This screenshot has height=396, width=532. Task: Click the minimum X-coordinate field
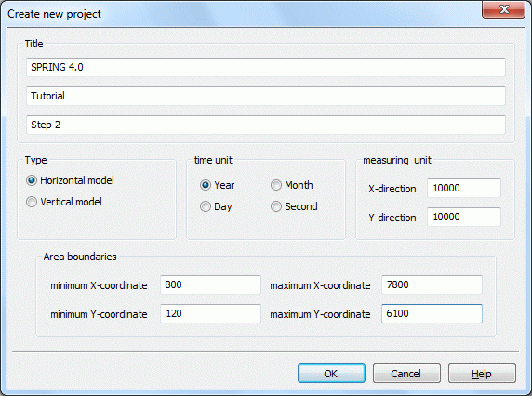pyautogui.click(x=210, y=284)
